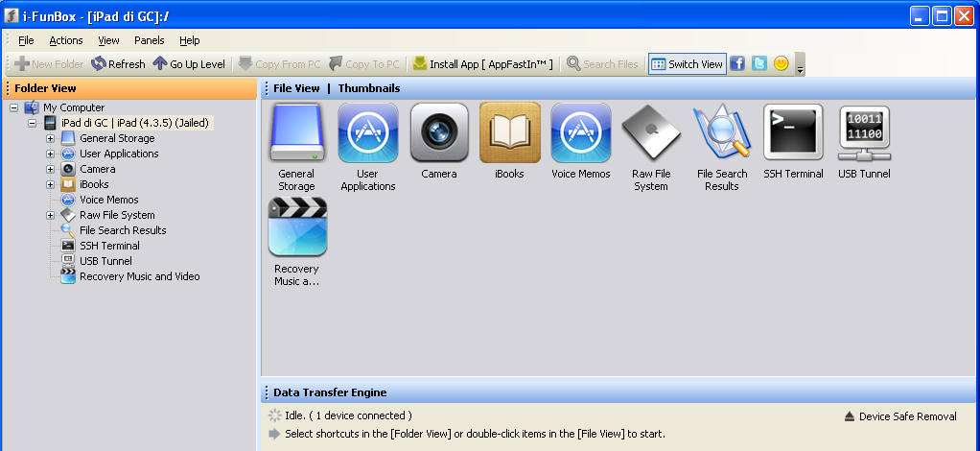Select iBooks in the folder tree
This screenshot has width=980, height=451.
94,184
